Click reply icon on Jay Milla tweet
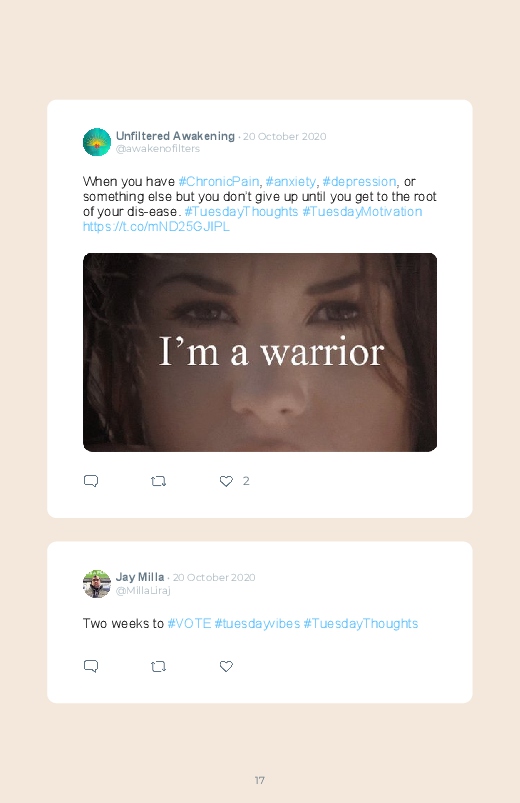This screenshot has width=520, height=803. tap(91, 666)
